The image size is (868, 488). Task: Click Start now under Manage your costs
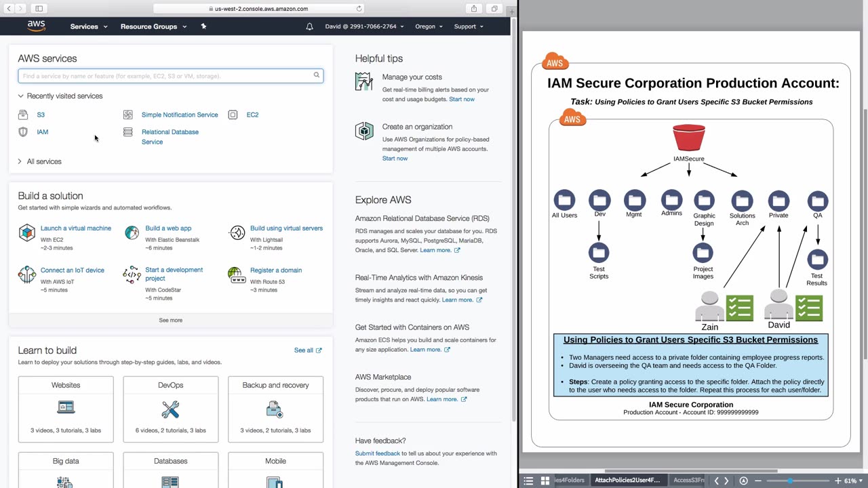(462, 99)
